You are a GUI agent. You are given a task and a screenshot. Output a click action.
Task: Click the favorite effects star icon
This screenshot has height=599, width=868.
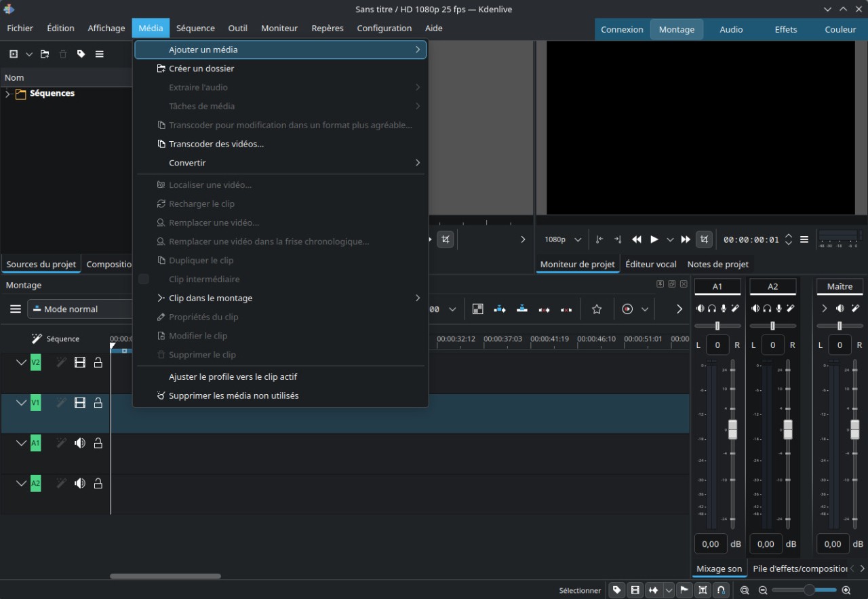597,309
